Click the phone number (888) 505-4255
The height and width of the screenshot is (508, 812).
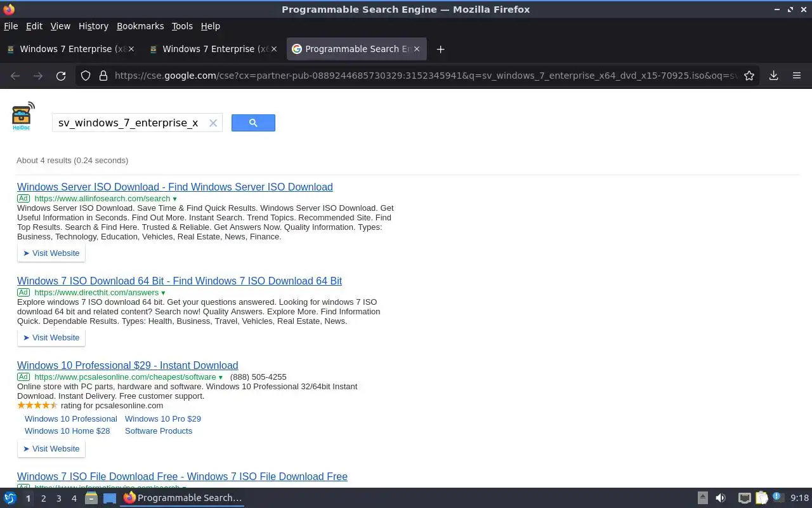pyautogui.click(x=258, y=377)
